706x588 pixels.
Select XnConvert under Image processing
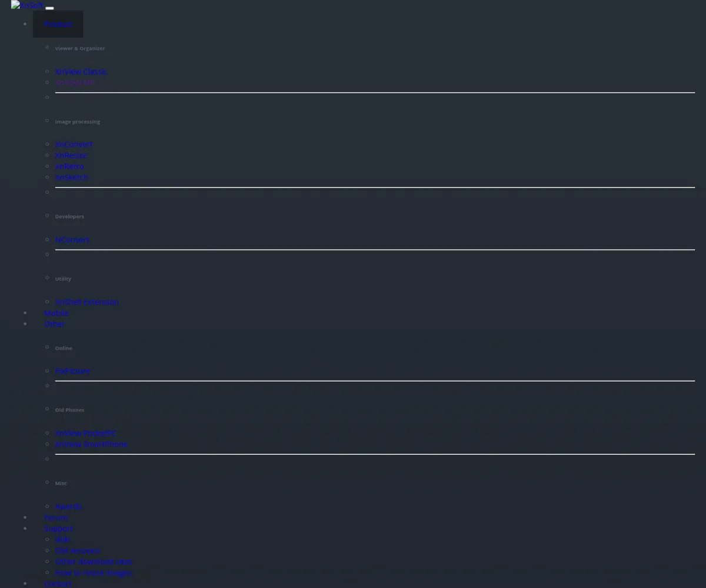(74, 144)
